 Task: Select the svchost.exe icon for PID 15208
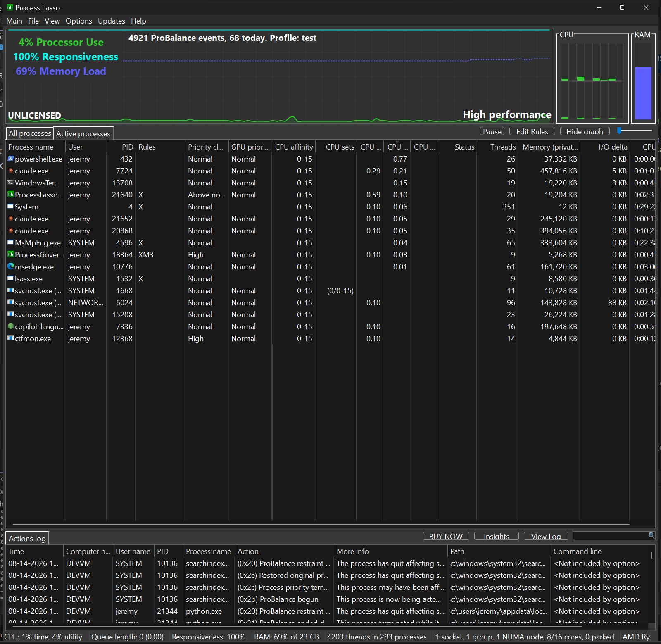pyautogui.click(x=11, y=314)
